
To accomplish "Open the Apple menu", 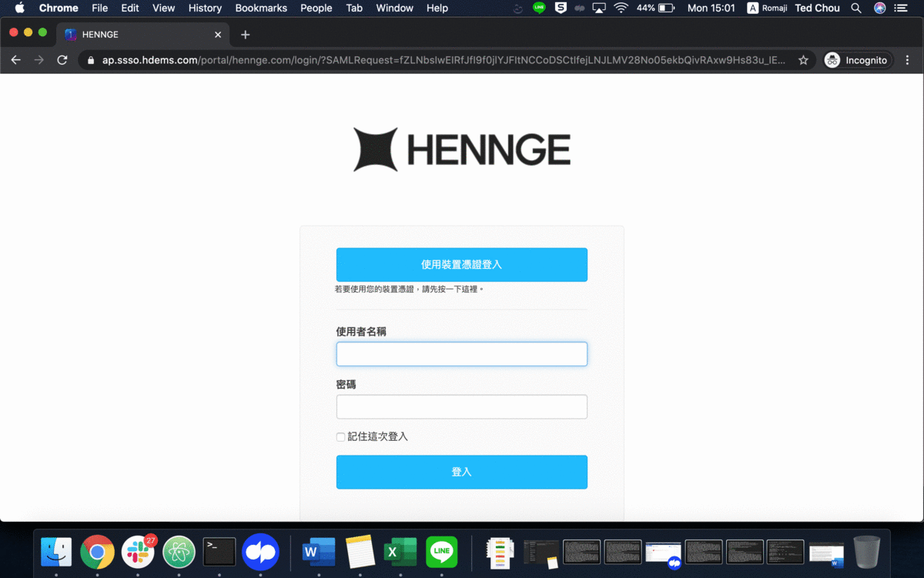I will 20,8.
